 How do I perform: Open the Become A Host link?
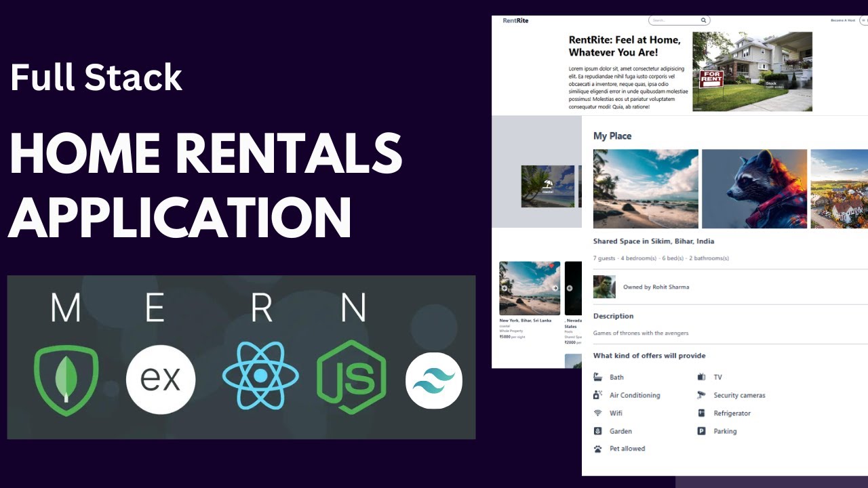pyautogui.click(x=843, y=20)
